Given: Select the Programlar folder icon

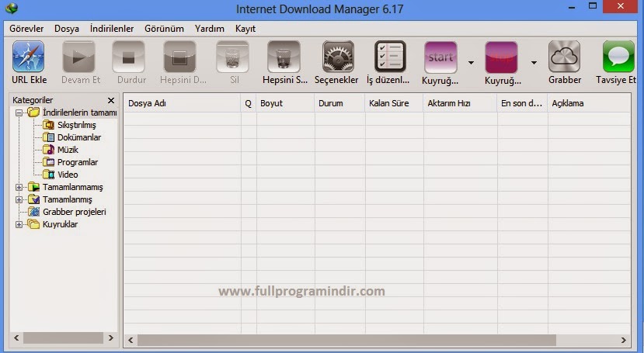Looking at the screenshot, I should 48,162.
